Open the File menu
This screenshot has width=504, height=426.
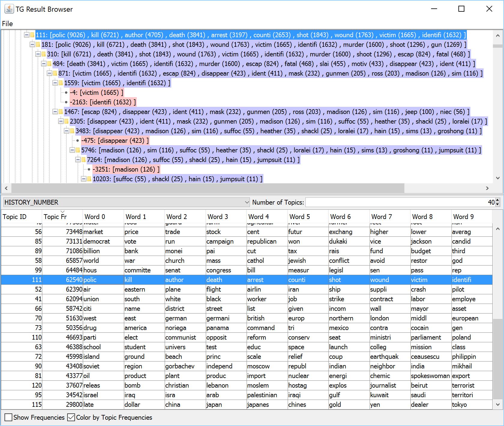[x=7, y=24]
